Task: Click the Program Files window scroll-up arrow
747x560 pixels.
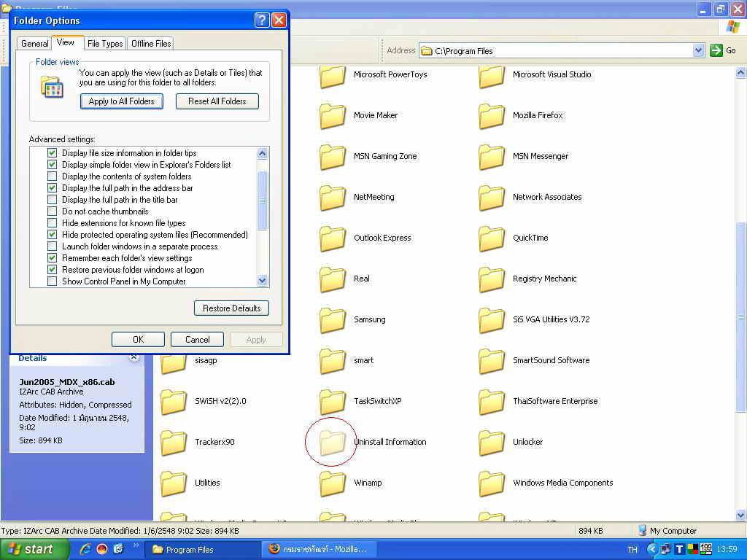Action: tap(741, 73)
